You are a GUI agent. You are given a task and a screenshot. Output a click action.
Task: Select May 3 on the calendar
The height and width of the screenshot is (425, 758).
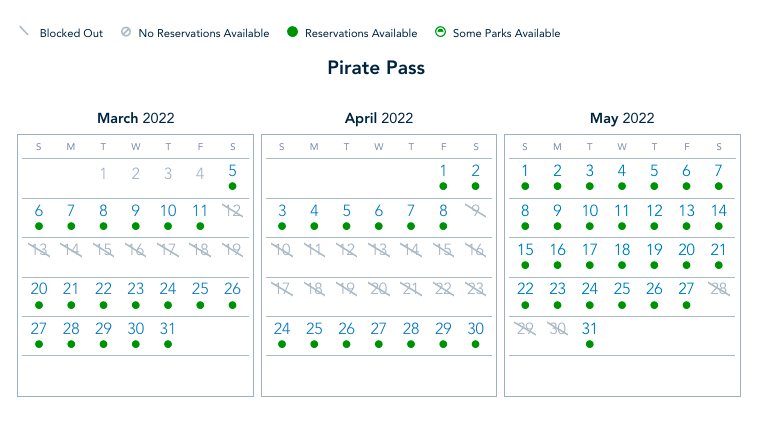(x=590, y=171)
